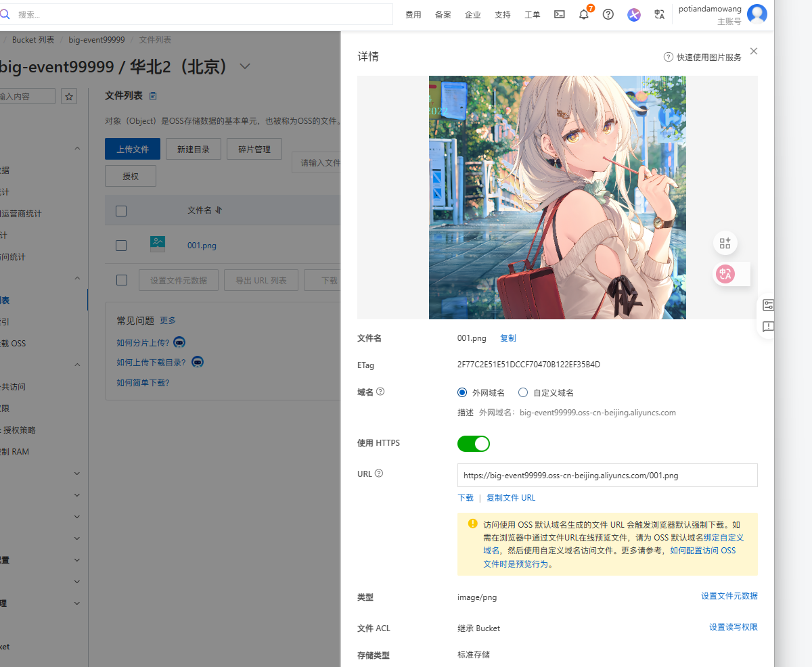Click help icon beside 快速使用图片服务
This screenshot has height=667, width=812.
click(x=669, y=57)
